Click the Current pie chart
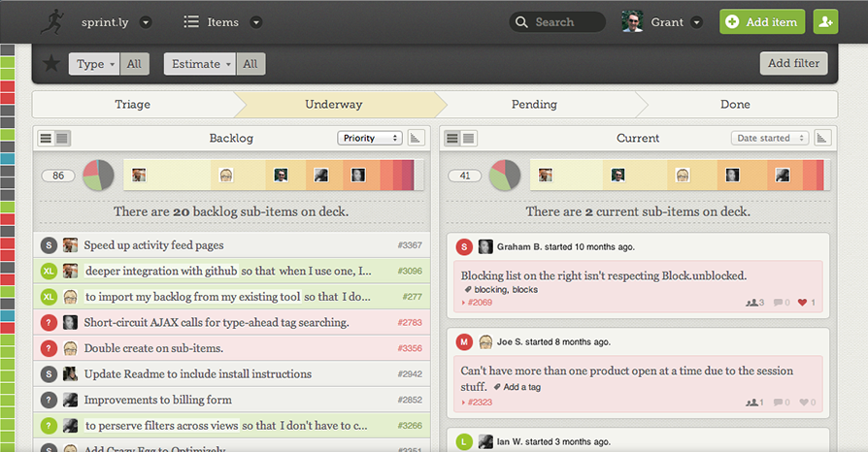Image resolution: width=868 pixels, height=452 pixels. pos(505,176)
